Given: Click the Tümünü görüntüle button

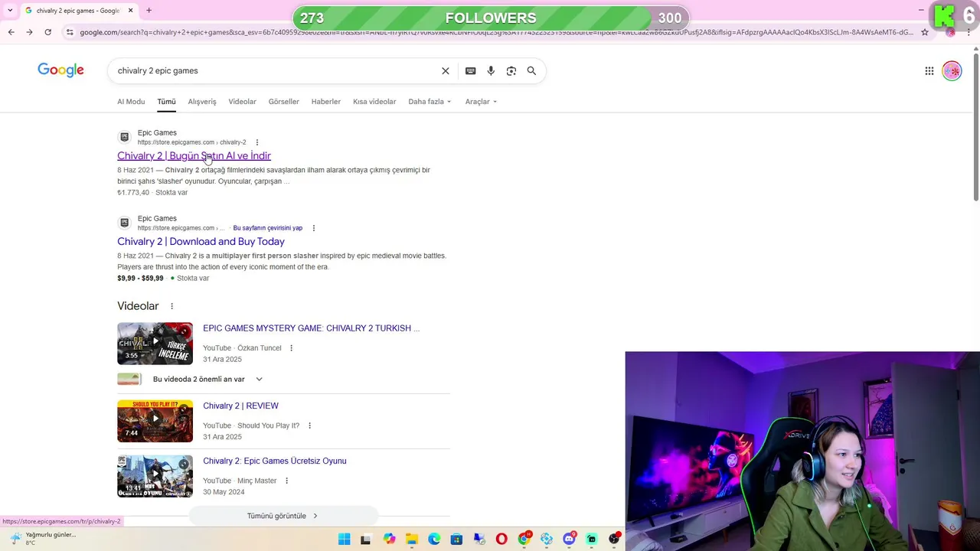Looking at the screenshot, I should 283,516.
